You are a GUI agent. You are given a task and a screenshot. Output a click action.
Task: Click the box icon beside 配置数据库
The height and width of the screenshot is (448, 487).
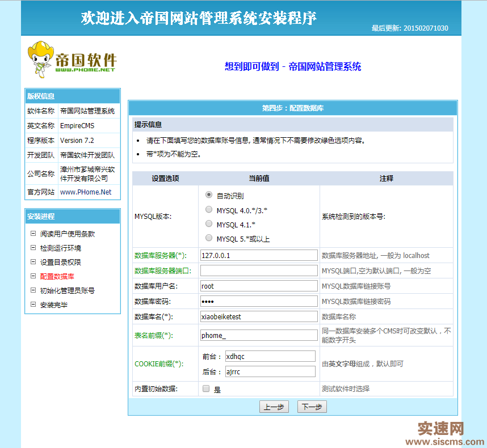(33, 276)
